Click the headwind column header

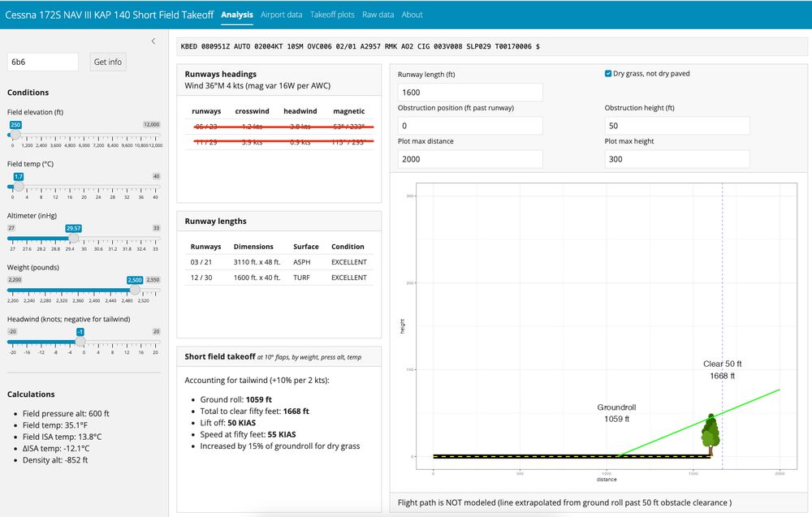tap(300, 111)
